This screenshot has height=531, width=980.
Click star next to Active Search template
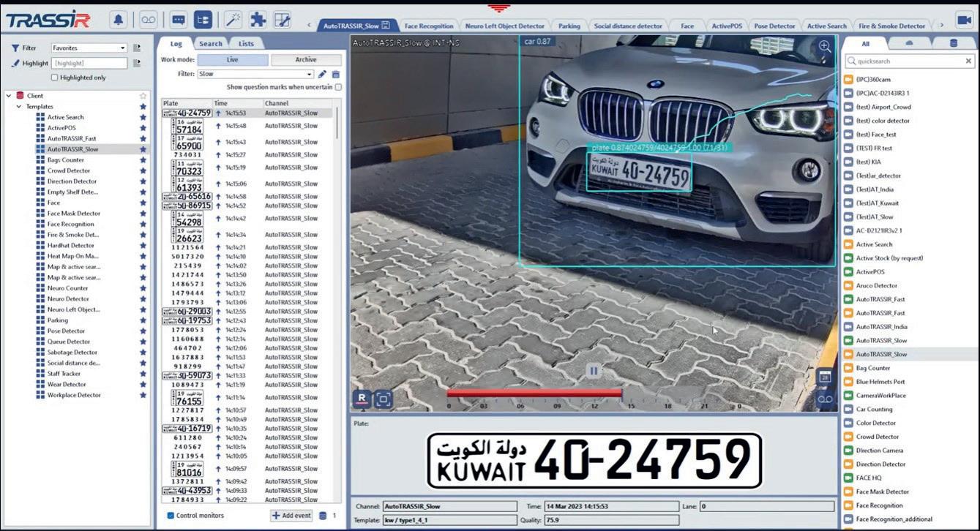pos(143,117)
